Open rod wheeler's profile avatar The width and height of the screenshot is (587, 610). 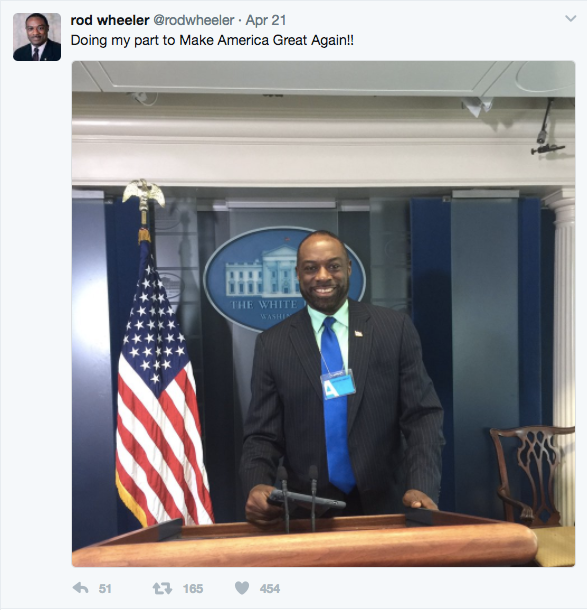tap(37, 37)
